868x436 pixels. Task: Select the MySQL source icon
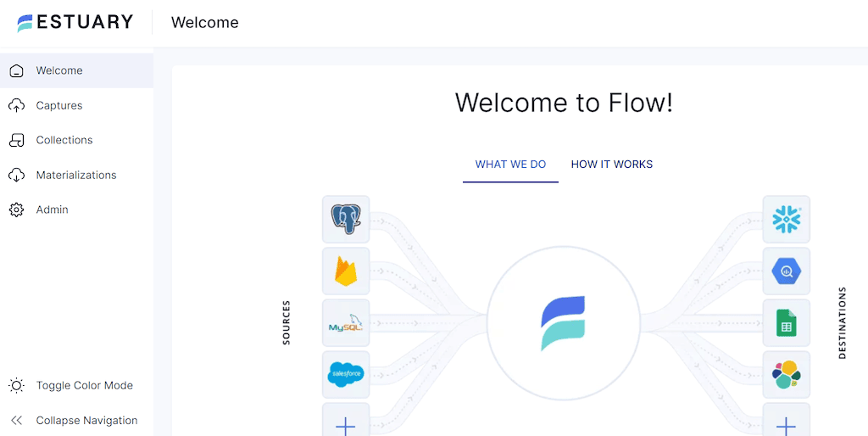point(346,323)
